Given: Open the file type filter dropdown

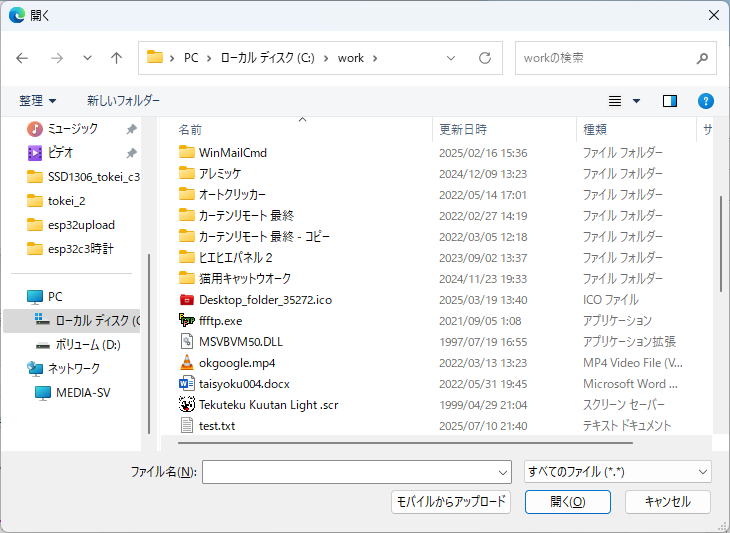Looking at the screenshot, I should pos(617,471).
